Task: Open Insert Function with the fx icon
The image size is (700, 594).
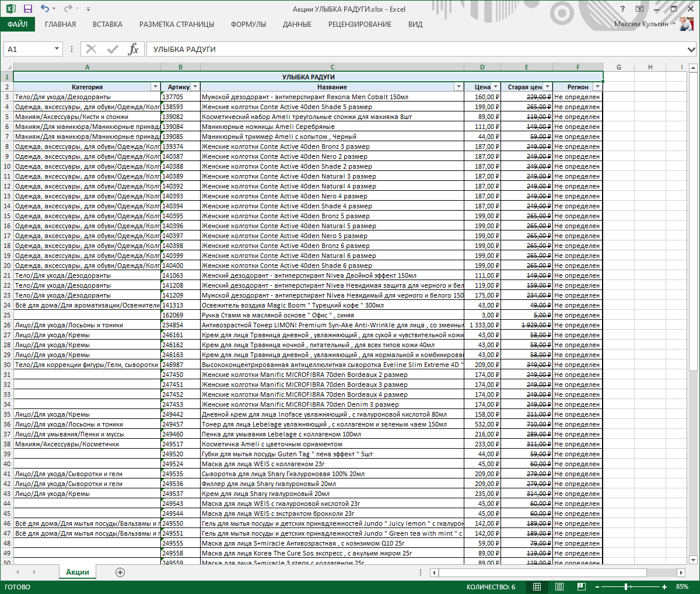Action: [x=134, y=49]
